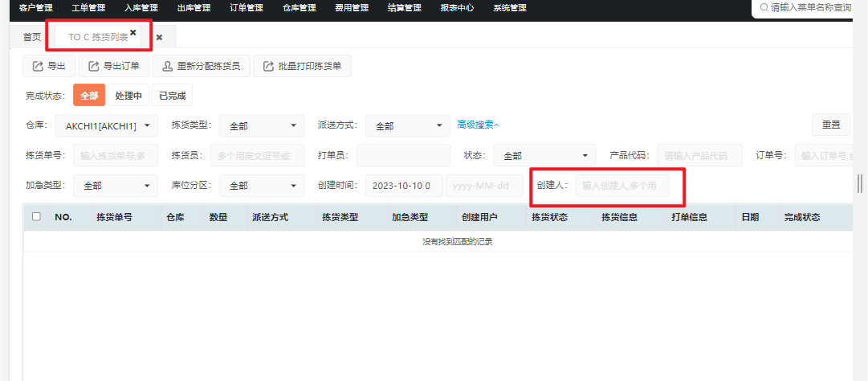868x381 pixels.
Task: Click the 重置 reset button
Action: [x=831, y=125]
